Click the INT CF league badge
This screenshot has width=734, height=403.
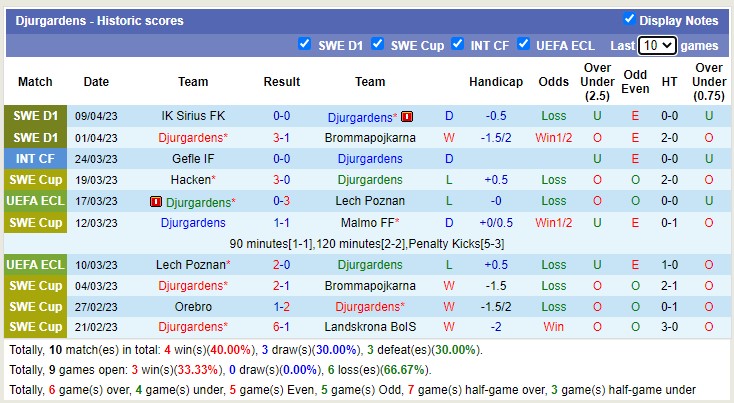[x=36, y=159]
